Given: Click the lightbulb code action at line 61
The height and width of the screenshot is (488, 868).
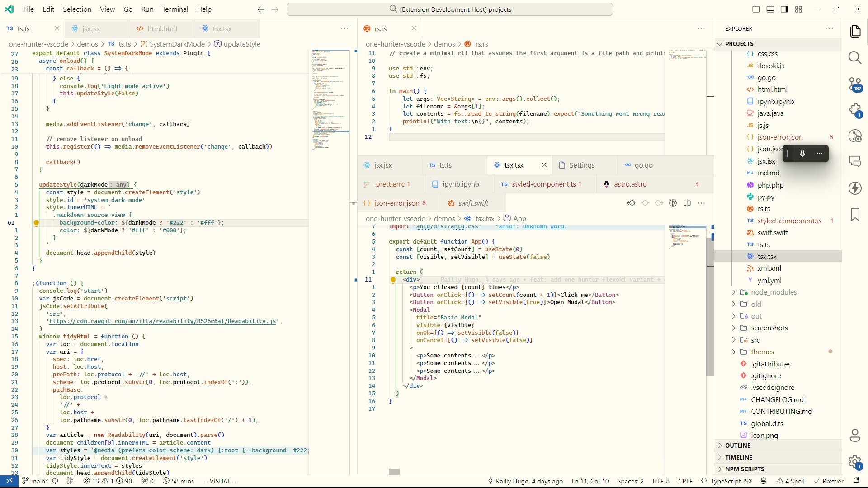Looking at the screenshot, I should (x=37, y=223).
